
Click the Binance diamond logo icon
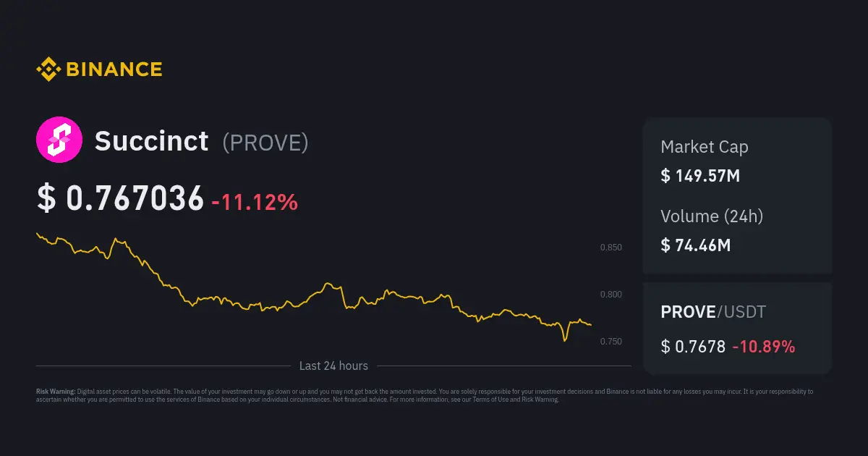(48, 69)
